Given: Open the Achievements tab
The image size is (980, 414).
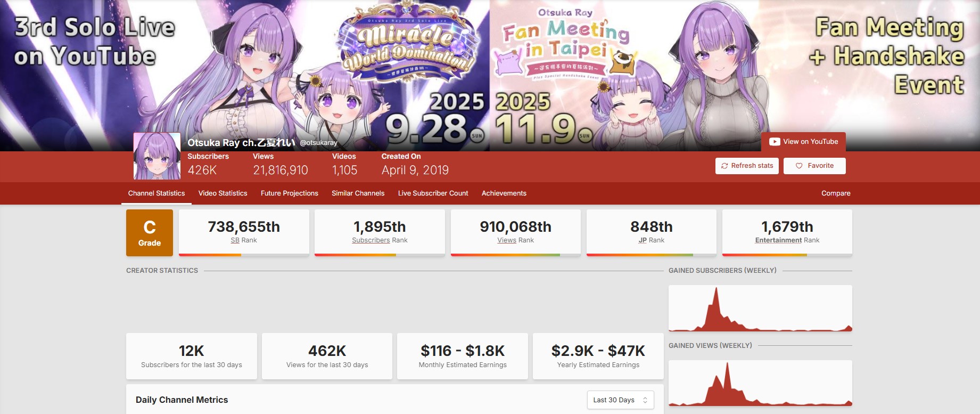Looking at the screenshot, I should pos(504,193).
